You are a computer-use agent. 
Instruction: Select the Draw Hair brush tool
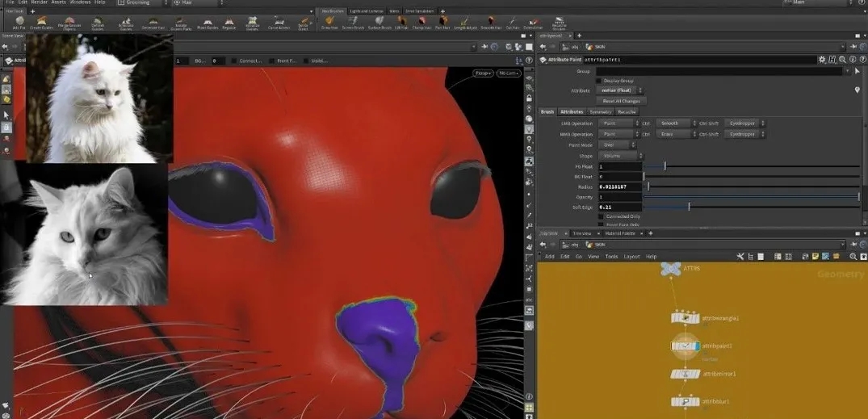[329, 23]
